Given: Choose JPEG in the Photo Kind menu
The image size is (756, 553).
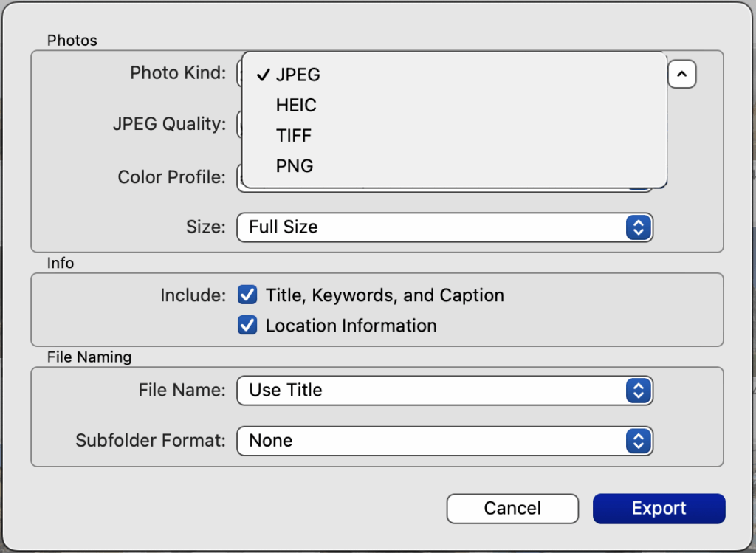Looking at the screenshot, I should (x=454, y=75).
